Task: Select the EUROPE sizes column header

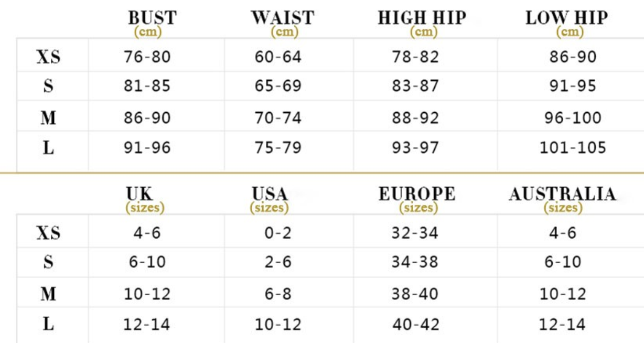Action: click(x=417, y=195)
